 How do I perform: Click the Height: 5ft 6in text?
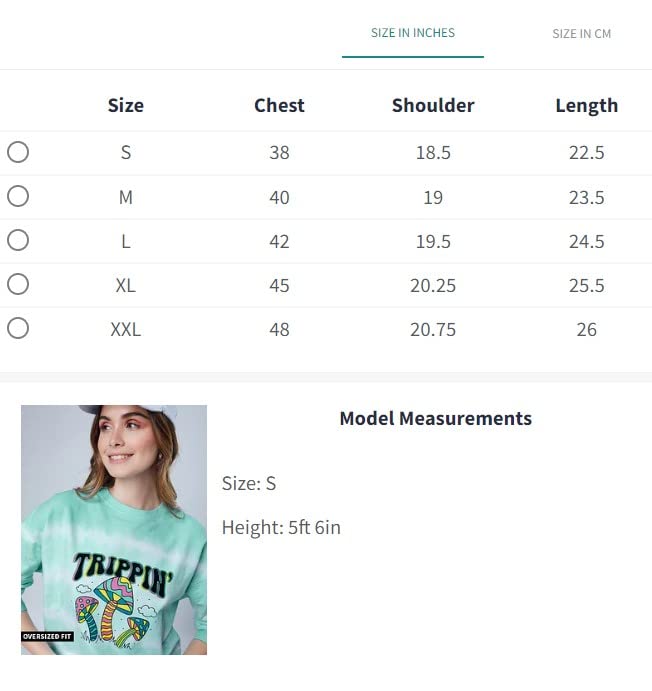coord(281,527)
